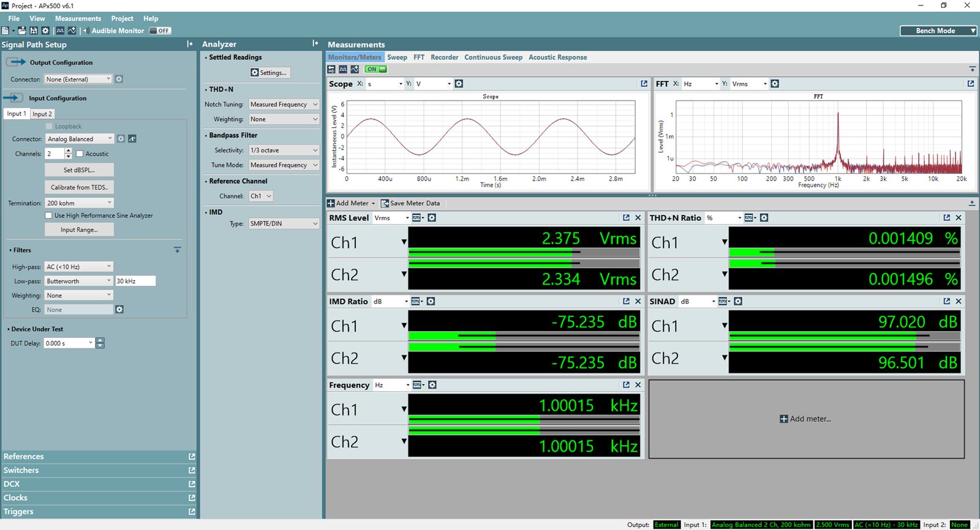Open Analog Balanced connector settings gear
Viewport: 980px width, 530px height.
point(121,139)
